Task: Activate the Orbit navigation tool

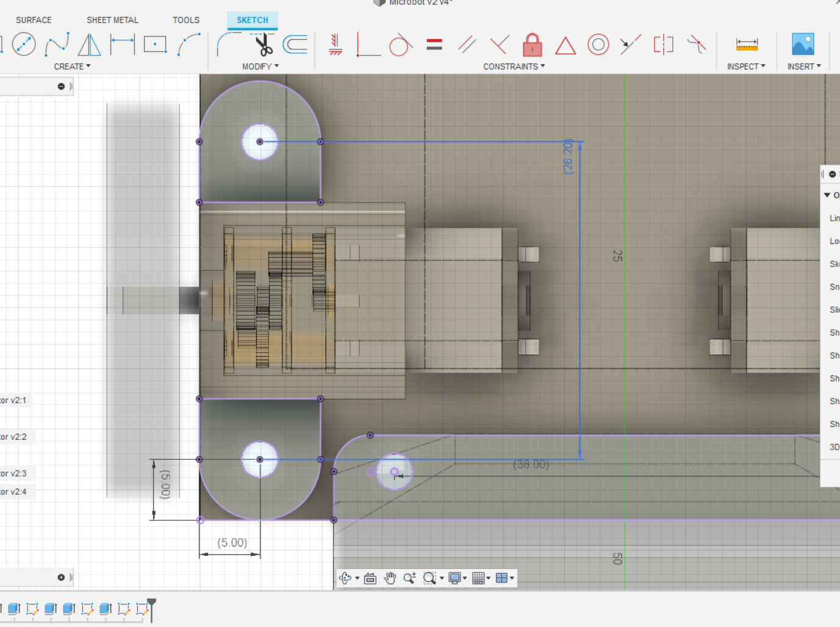Action: pos(346,578)
